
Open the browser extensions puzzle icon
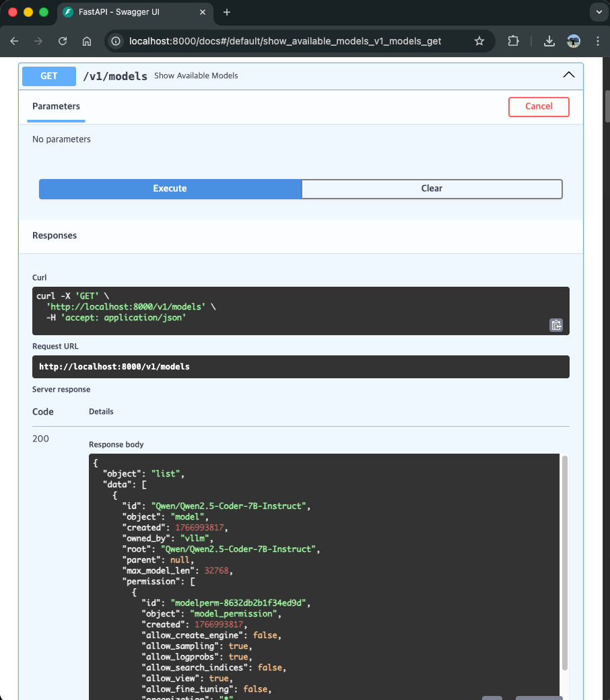(513, 42)
